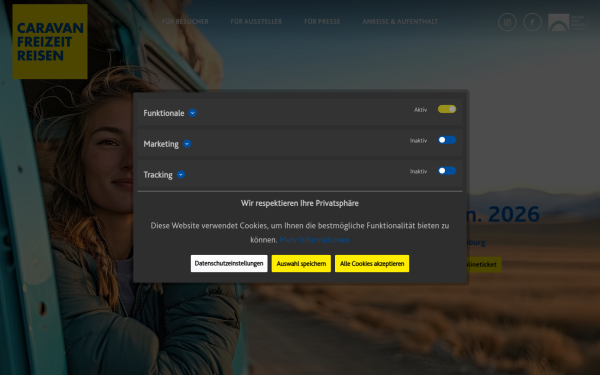
Task: Enable the Marketing cookies switch
Action: [x=447, y=140]
